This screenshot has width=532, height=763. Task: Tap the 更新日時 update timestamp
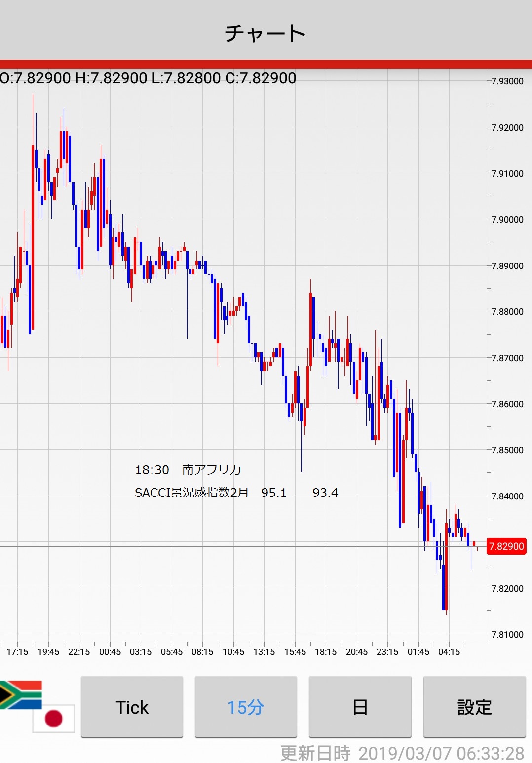pos(402,753)
